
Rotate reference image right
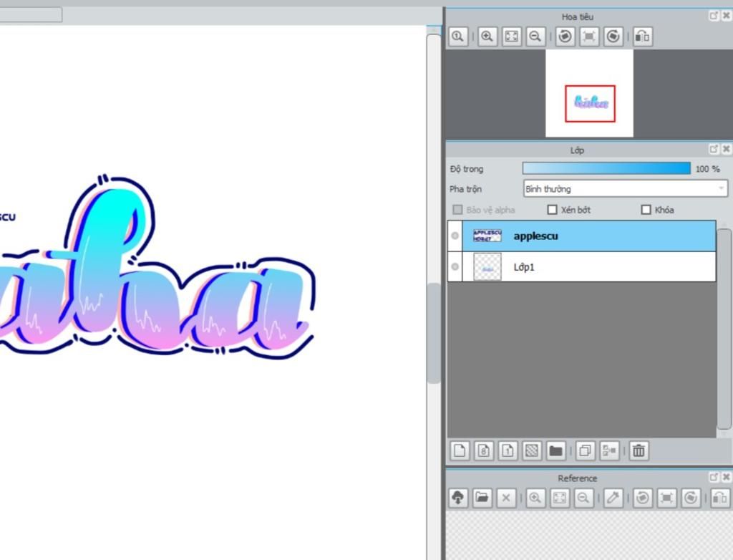(x=691, y=498)
